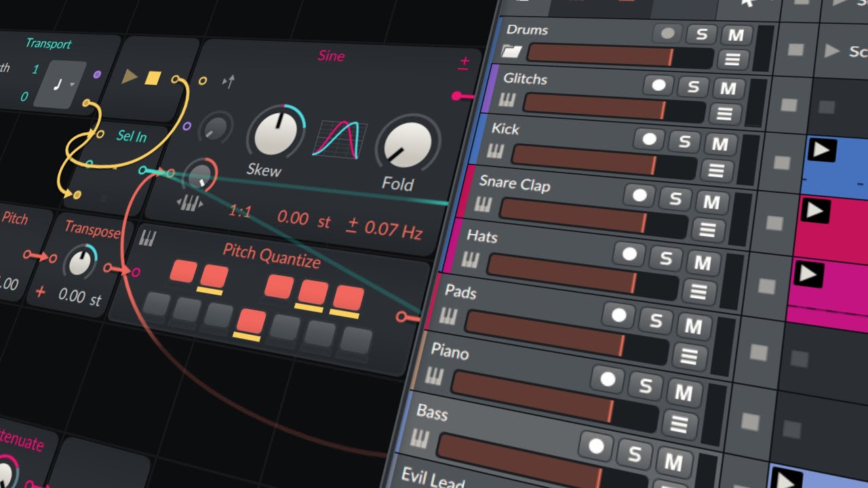Viewport: 868px width, 488px height.
Task: Mute the Snare Clap track
Action: pos(711,203)
